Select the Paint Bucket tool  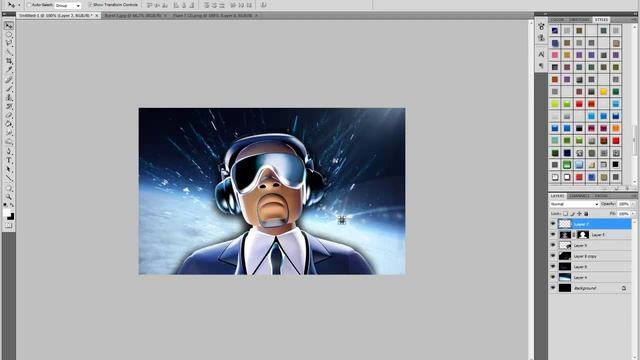pyautogui.click(x=9, y=124)
